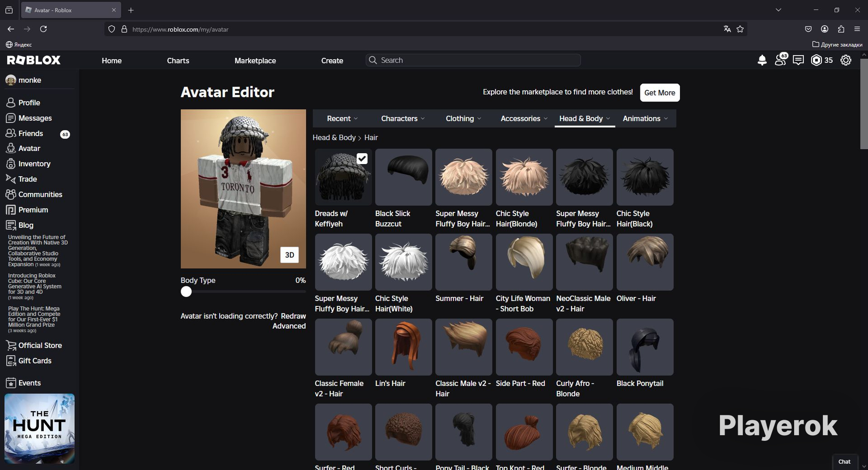Select the Side Part - Red thumbnail
Viewport: 868px width, 470px height.
coord(524,347)
